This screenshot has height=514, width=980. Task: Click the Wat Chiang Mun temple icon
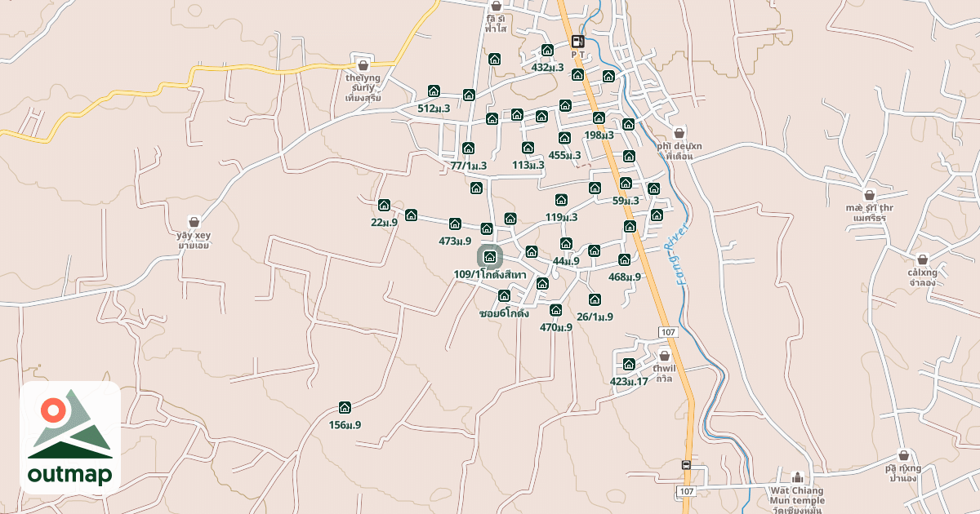(798, 477)
